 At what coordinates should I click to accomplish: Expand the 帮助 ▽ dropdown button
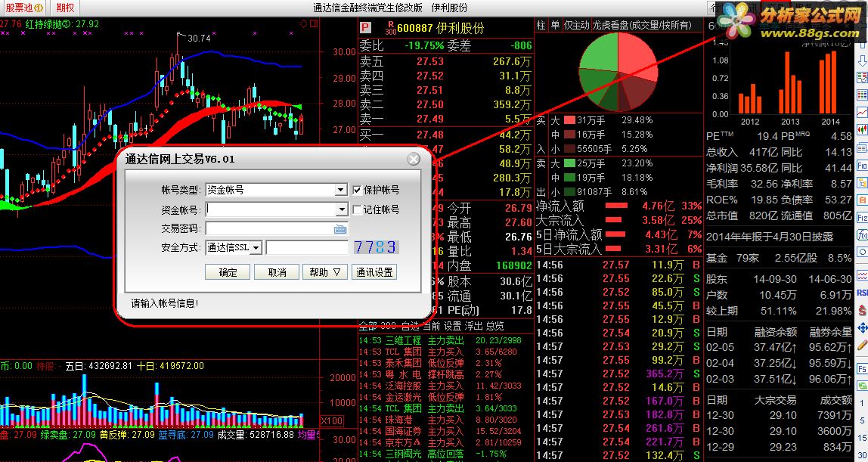325,272
